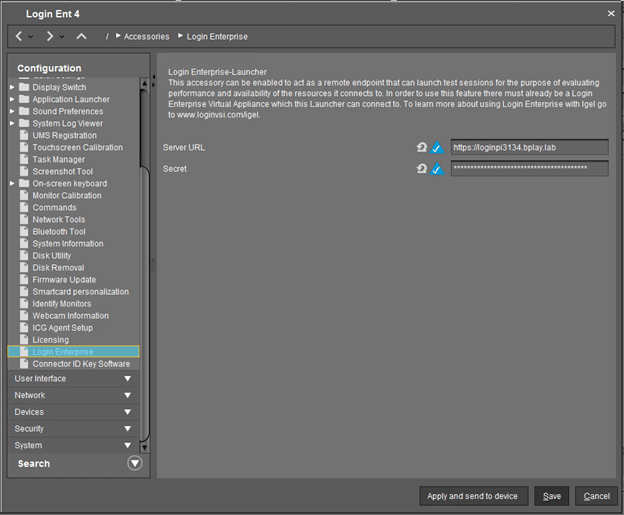The height and width of the screenshot is (515, 624).
Task: Open the Application Launcher folder icon
Action: pyautogui.click(x=24, y=99)
